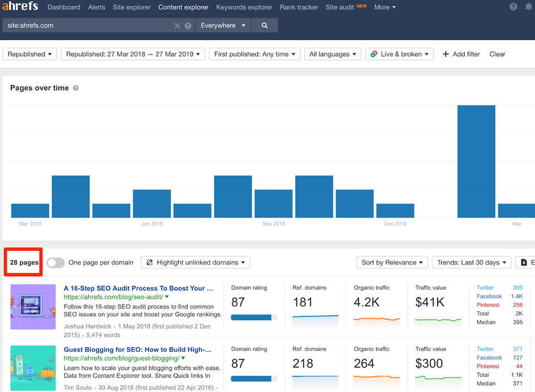Click the help icon in top bar
Viewport: 535px width, 392px height.
(513, 7)
